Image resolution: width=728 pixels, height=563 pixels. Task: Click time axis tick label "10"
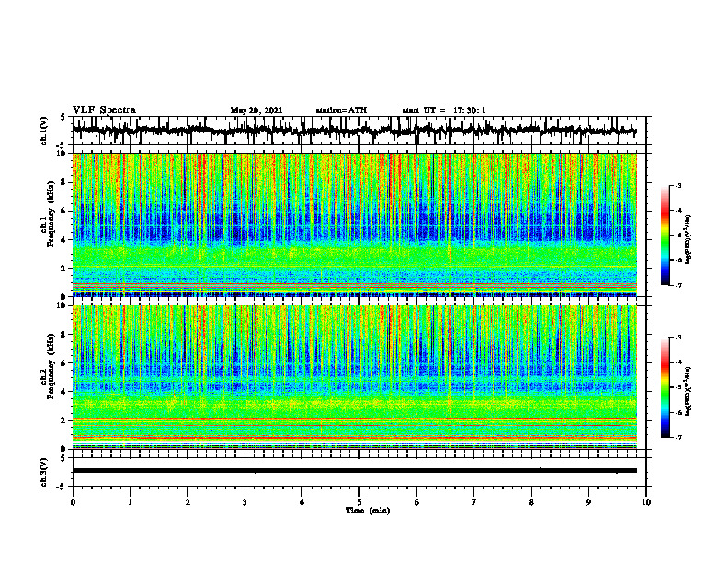[x=646, y=502]
